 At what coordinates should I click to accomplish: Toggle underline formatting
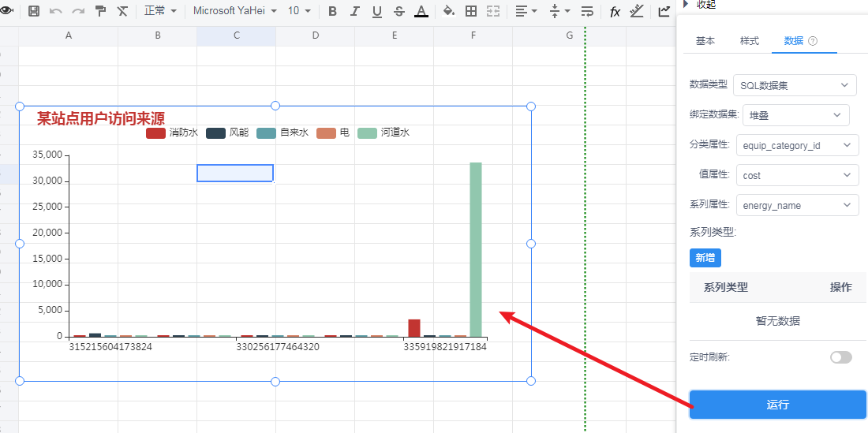(x=377, y=11)
